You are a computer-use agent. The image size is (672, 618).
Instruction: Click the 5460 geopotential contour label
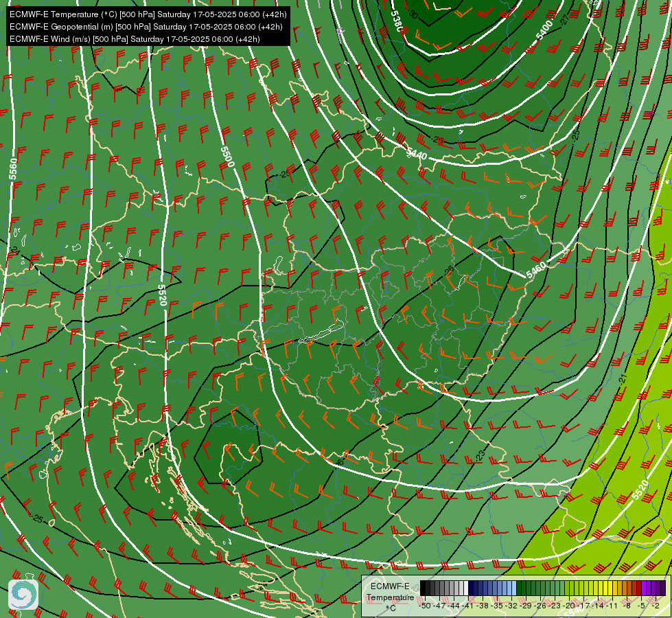pyautogui.click(x=536, y=269)
